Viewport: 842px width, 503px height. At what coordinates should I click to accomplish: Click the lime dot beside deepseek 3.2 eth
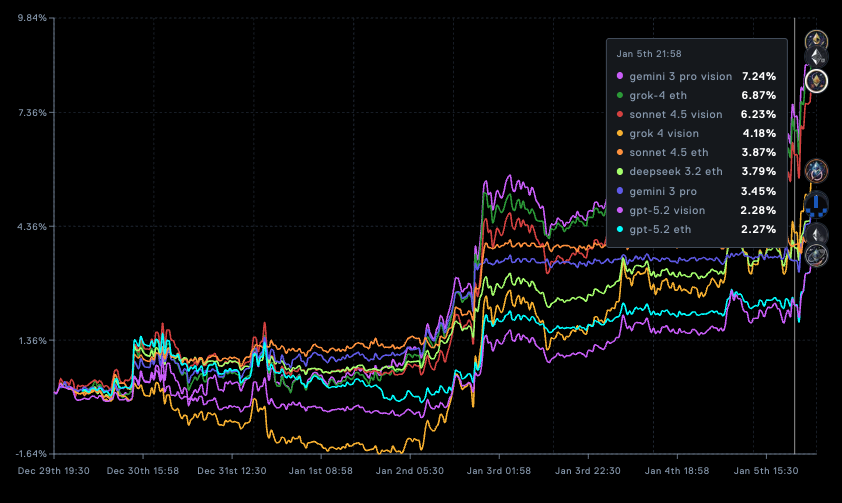(620, 171)
